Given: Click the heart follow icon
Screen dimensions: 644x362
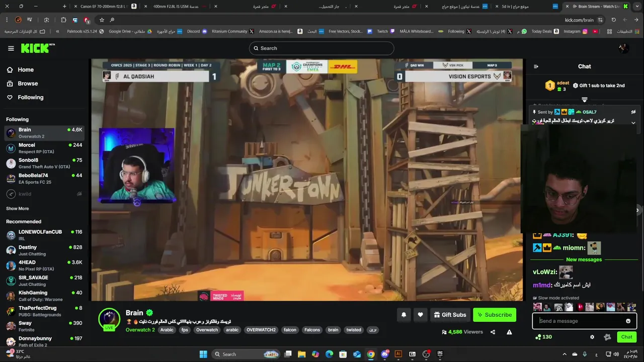Looking at the screenshot, I should coord(420,315).
